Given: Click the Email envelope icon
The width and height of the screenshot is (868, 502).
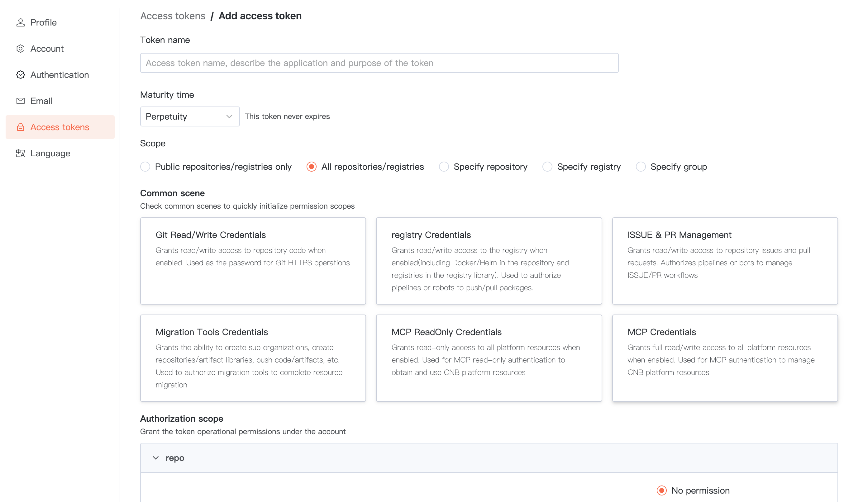Looking at the screenshot, I should point(20,101).
